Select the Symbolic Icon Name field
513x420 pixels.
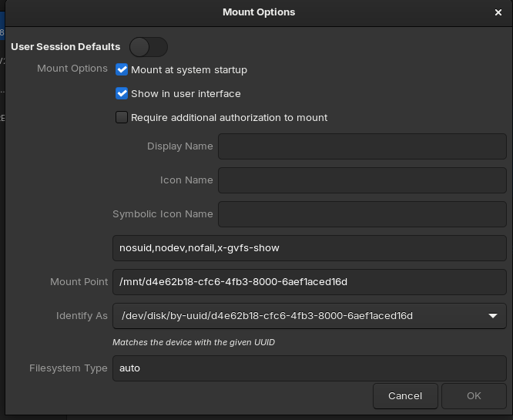tap(362, 214)
